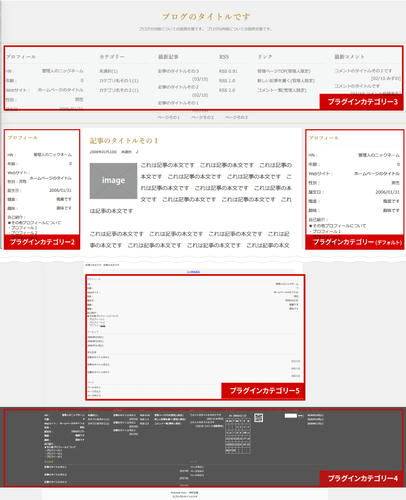Click the 最新記事 heading in the top plugin area
The image size is (406, 500).
coord(168,57)
